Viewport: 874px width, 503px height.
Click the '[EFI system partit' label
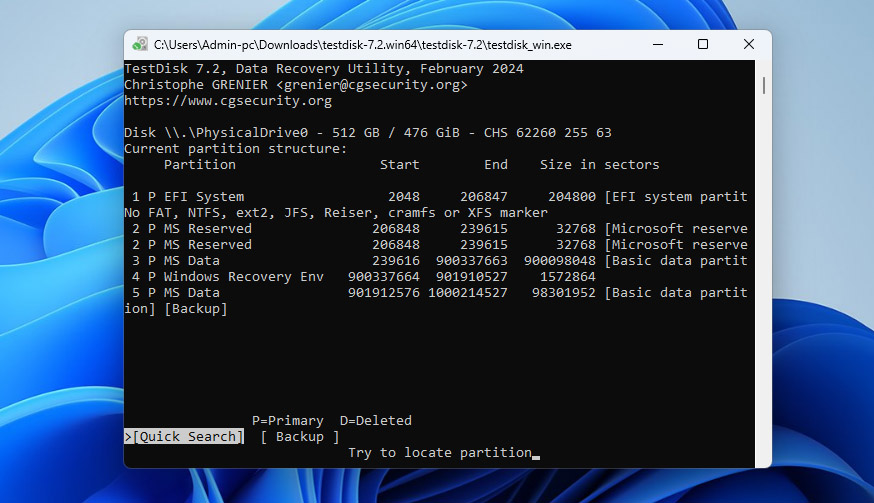click(x=676, y=197)
